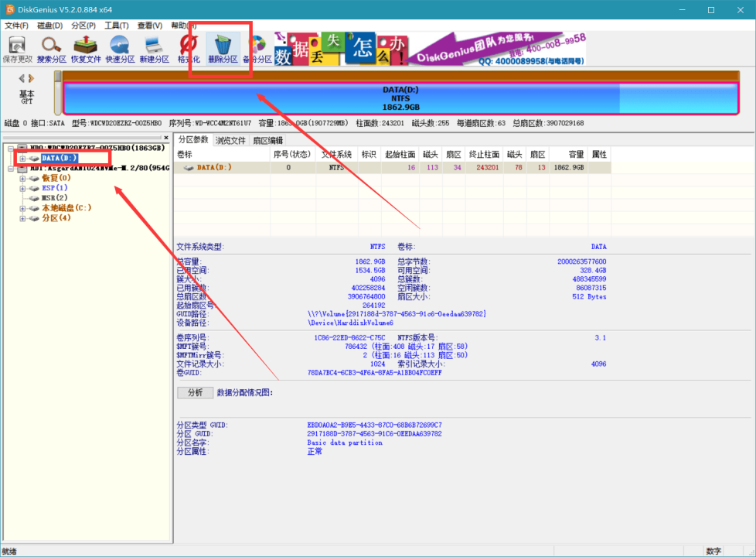Image resolution: width=756 pixels, height=557 pixels.
Task: Open the Search Partition (搜索分区) tool
Action: click(51, 49)
